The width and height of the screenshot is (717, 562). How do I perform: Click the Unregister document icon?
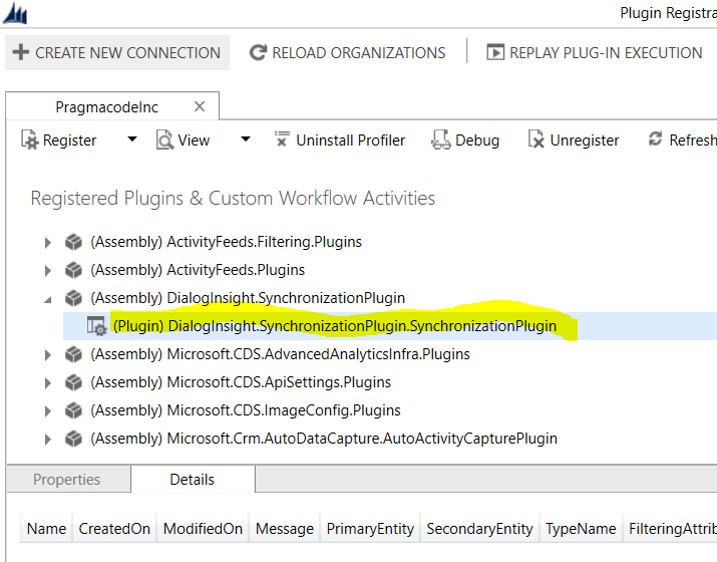click(536, 139)
